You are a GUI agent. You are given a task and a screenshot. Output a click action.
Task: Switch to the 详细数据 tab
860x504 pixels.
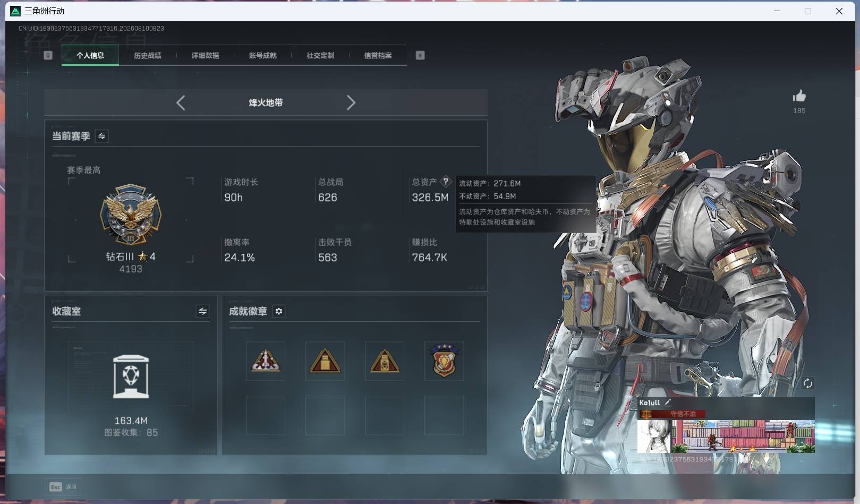click(x=205, y=55)
